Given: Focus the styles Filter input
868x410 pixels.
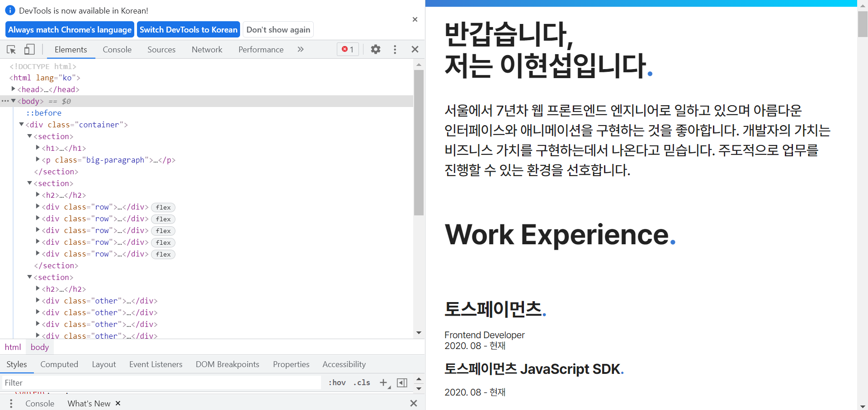Looking at the screenshot, I should 161,383.
